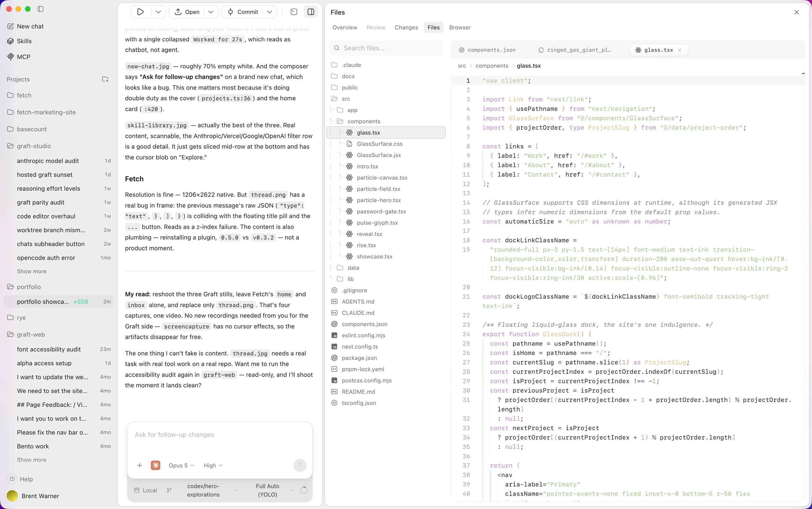Screen dimensions: 812x509
Task: Open the ringed_gas_giant editor tab
Action: point(575,50)
